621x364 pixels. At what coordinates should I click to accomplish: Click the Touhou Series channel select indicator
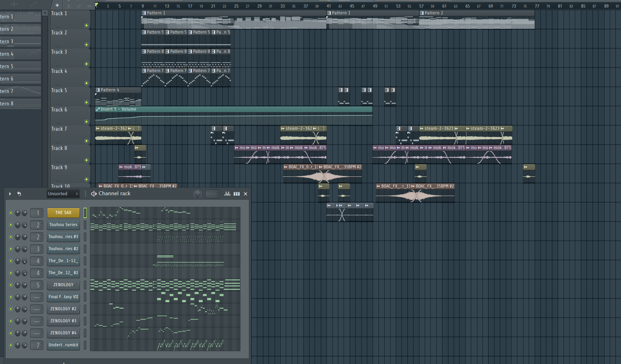pyautogui.click(x=85, y=225)
